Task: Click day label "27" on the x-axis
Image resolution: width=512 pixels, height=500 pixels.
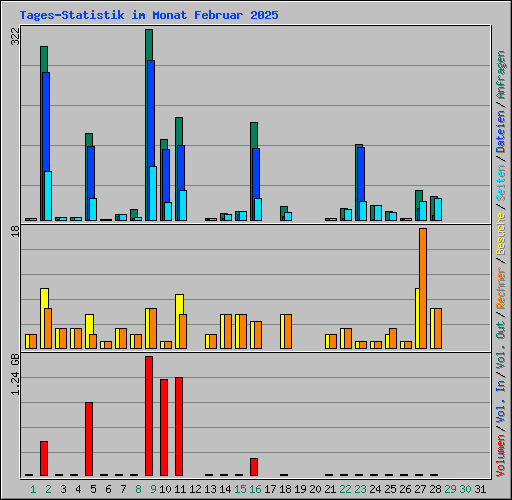Action: [x=420, y=489]
